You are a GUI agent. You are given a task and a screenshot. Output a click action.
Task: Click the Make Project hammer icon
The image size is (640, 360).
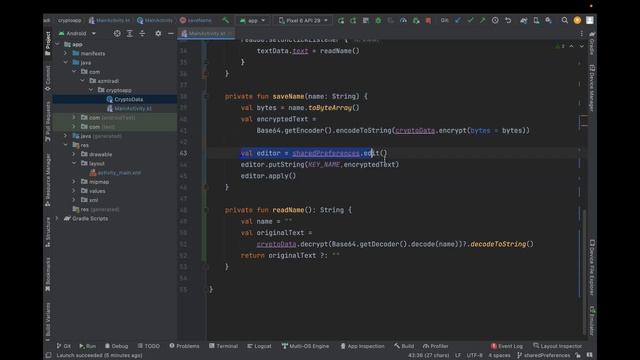pos(225,20)
